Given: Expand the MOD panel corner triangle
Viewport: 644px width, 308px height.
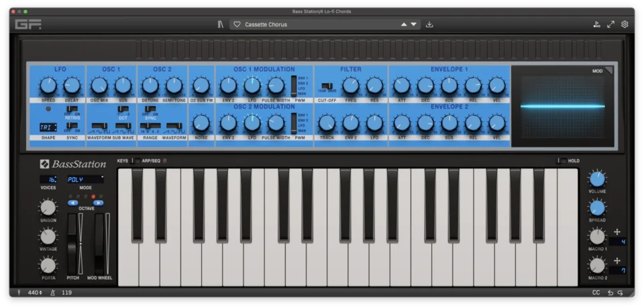Looking at the screenshot, I should tap(608, 70).
